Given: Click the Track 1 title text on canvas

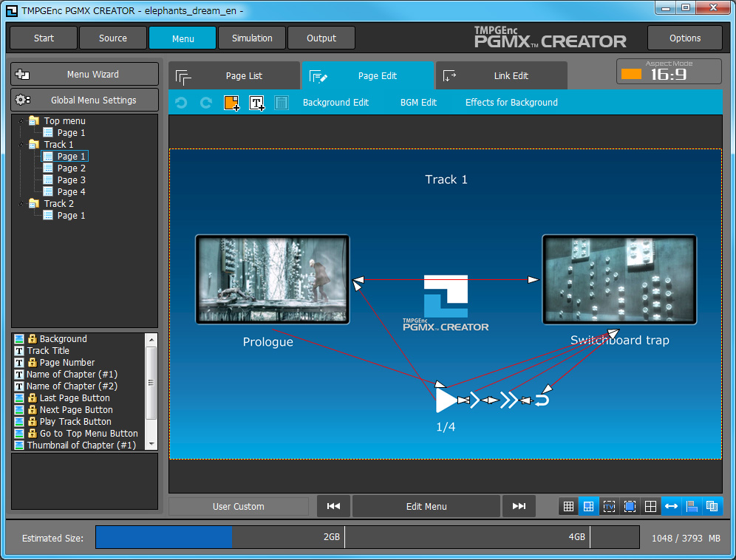Looking at the screenshot, I should (446, 180).
